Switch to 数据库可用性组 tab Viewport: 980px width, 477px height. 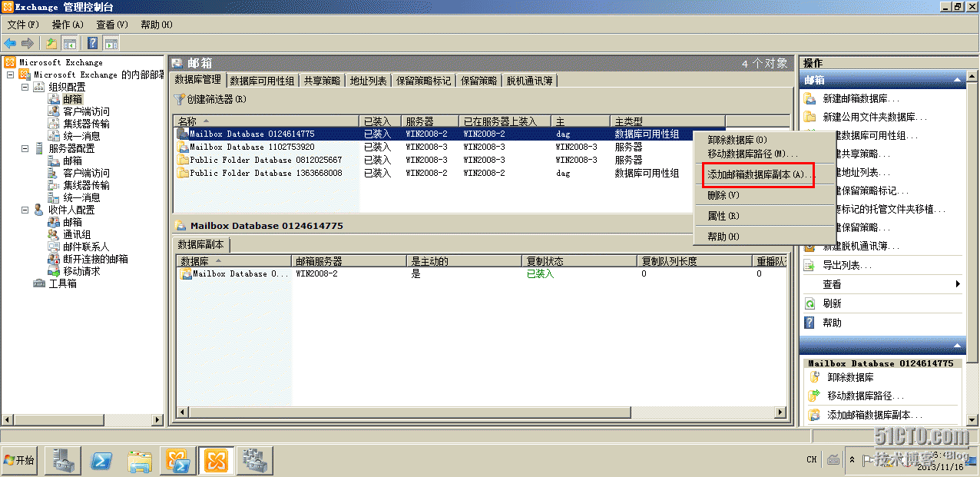[262, 81]
